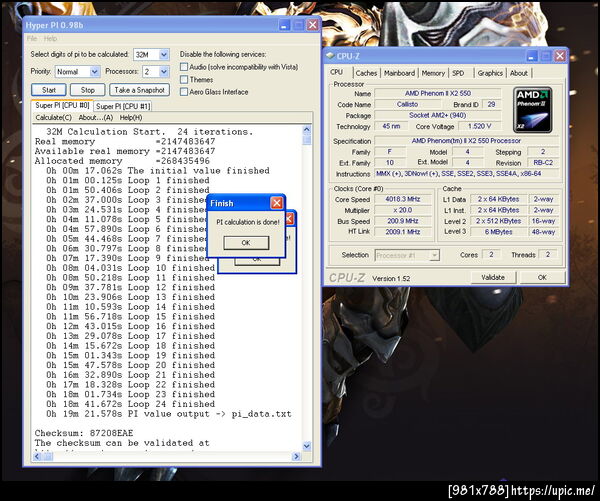
Task: Click the Code Name field Callisto
Action: pos(407,104)
